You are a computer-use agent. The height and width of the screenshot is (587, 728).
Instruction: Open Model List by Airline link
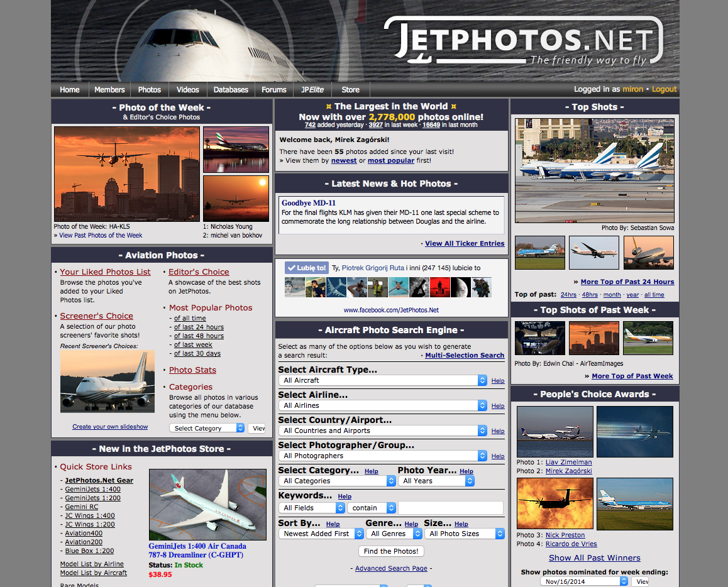point(92,564)
